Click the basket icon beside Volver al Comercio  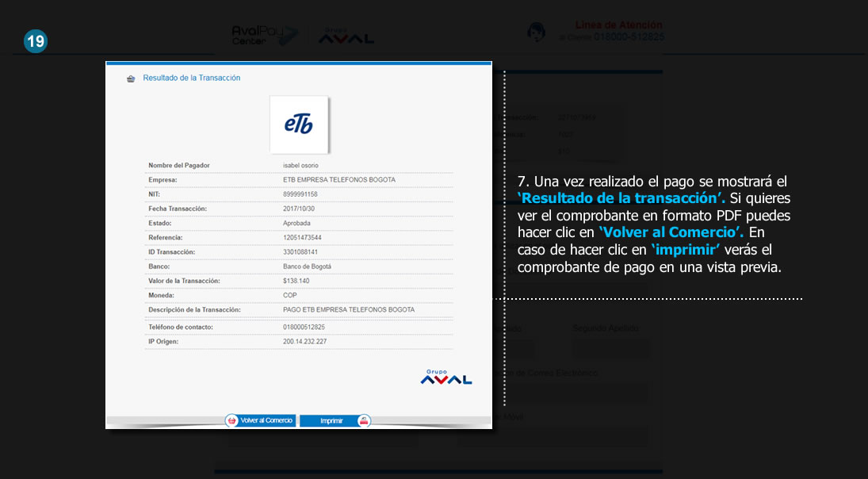(x=231, y=420)
